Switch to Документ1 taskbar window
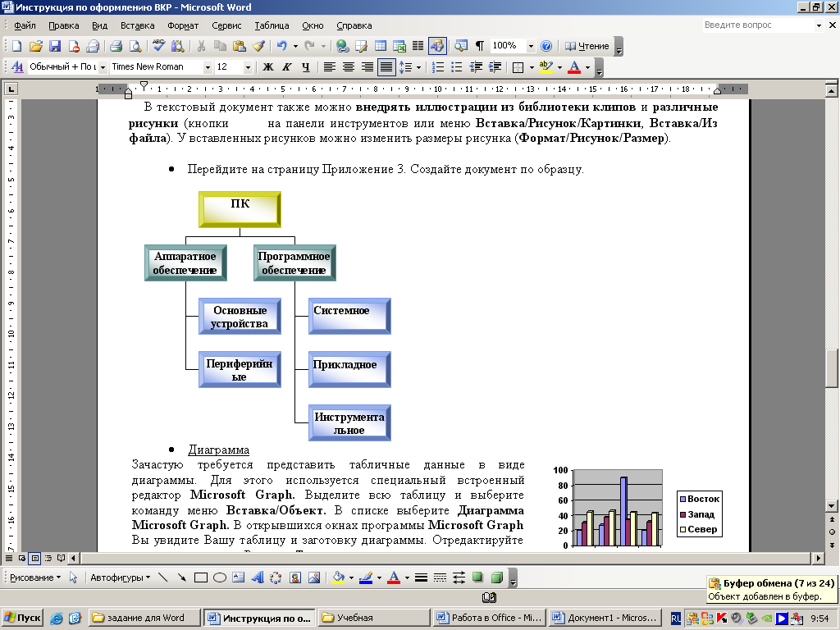Viewport: 840px width, 630px height. [605, 618]
